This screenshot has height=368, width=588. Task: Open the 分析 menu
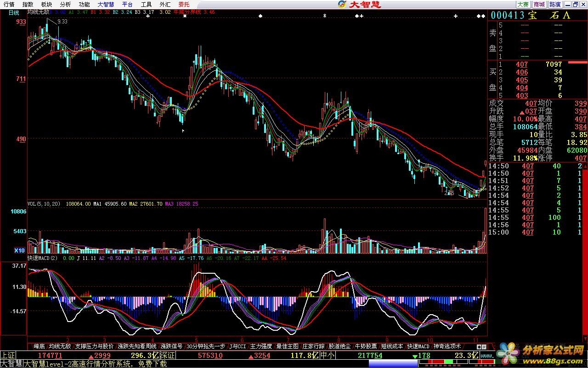click(65, 4)
